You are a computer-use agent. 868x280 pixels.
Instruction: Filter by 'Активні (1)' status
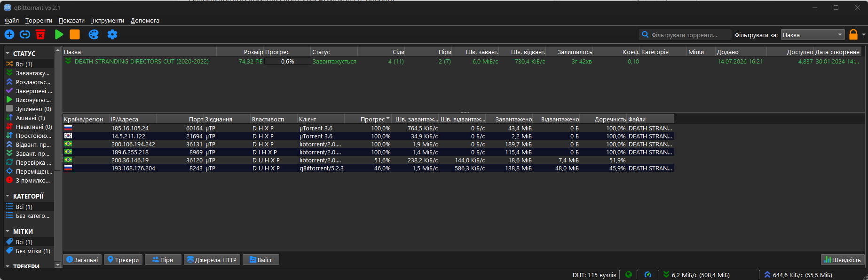pos(29,118)
